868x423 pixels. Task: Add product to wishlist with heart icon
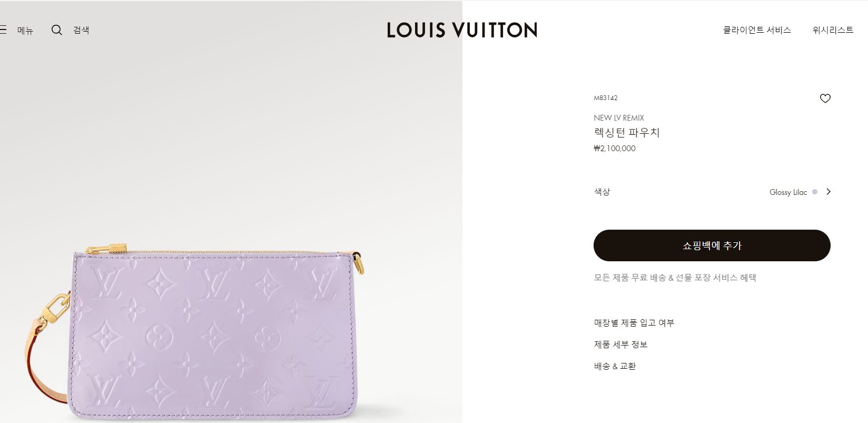pos(825,99)
